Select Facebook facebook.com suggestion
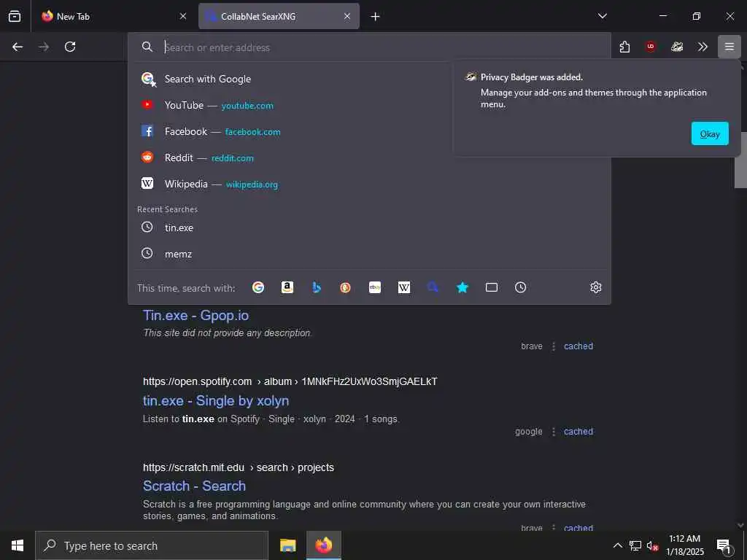Image resolution: width=747 pixels, height=560 pixels. pos(369,131)
